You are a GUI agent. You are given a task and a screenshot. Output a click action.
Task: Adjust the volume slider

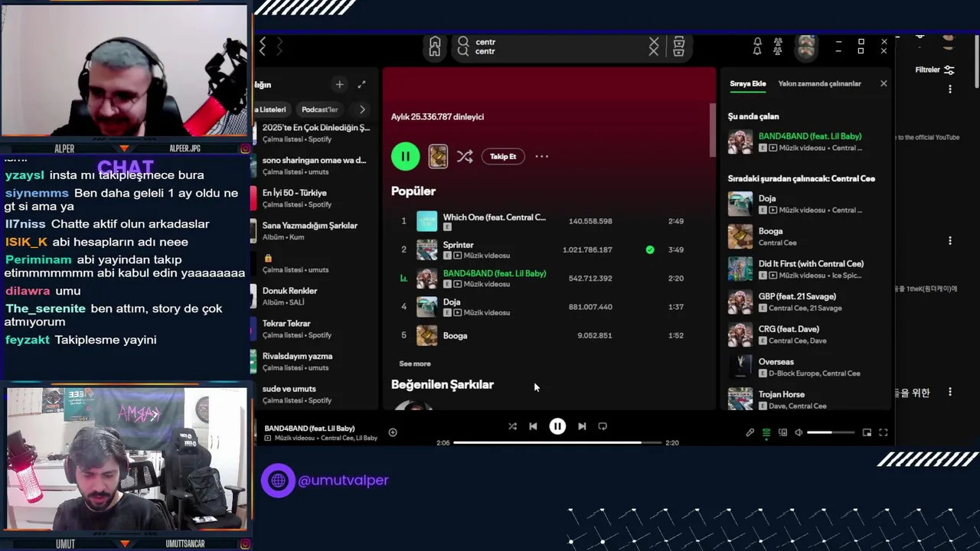830,432
